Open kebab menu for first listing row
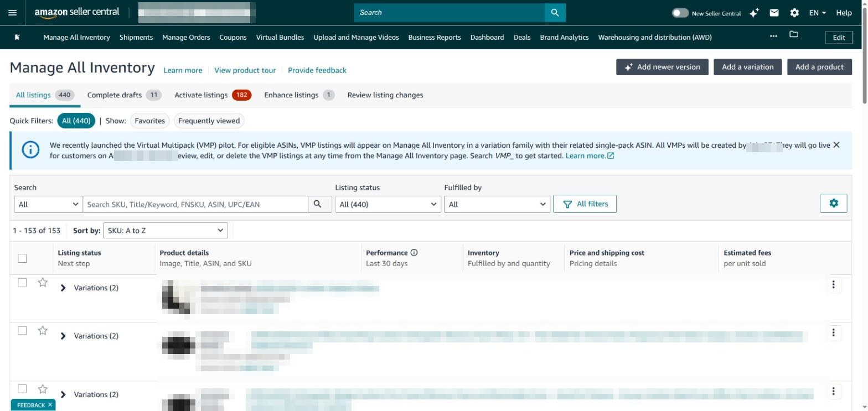 pos(833,285)
